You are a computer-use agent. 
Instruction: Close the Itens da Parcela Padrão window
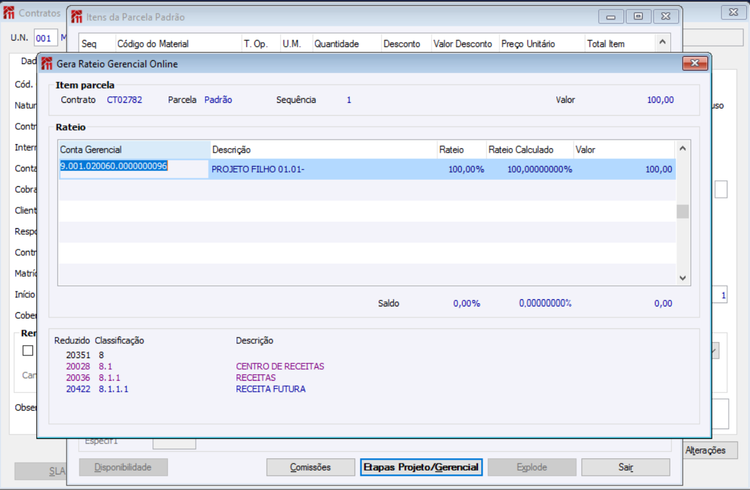point(665,16)
